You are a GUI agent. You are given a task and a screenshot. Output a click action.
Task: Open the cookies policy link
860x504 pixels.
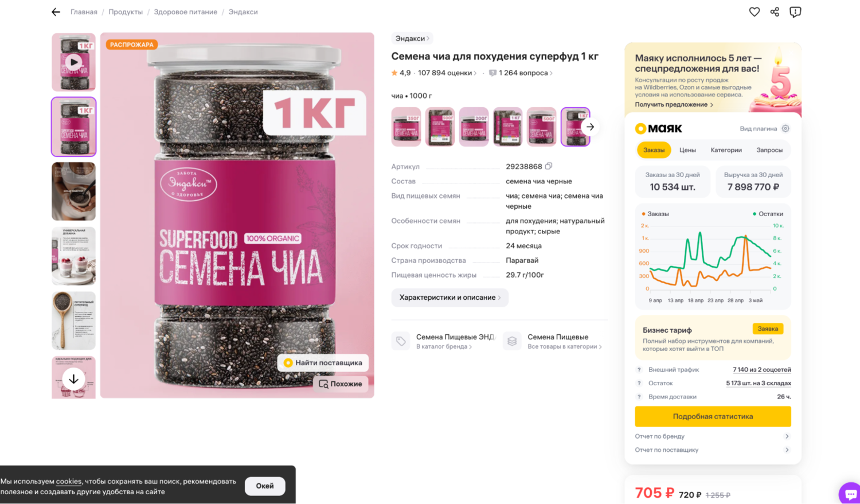69,481
